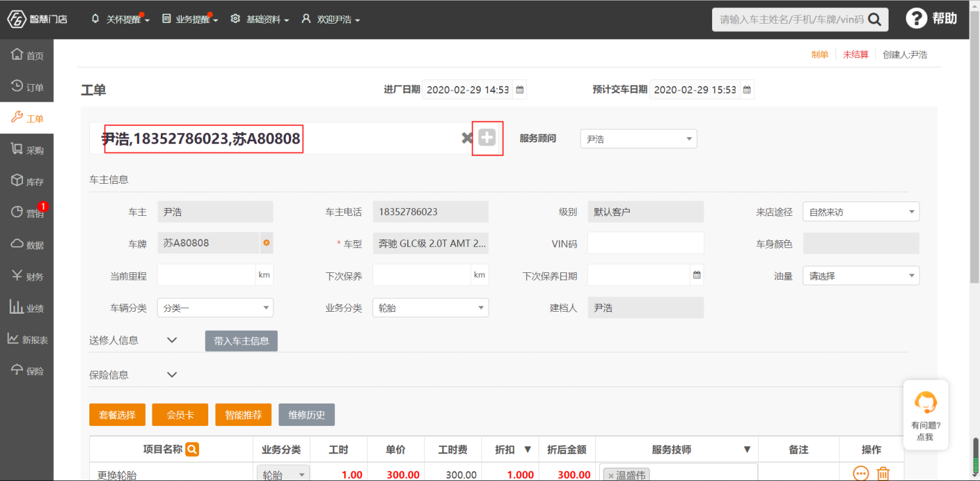Viewport: 980px width, 481px height.
Task: Click the 套餐选择 button
Action: coord(118,415)
